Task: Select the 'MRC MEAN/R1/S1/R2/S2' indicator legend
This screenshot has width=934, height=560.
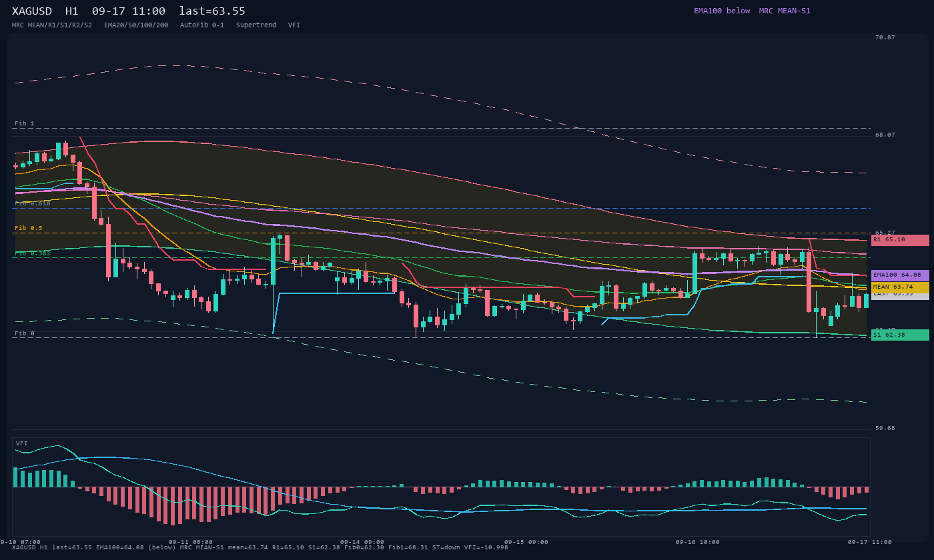Action: [x=52, y=25]
